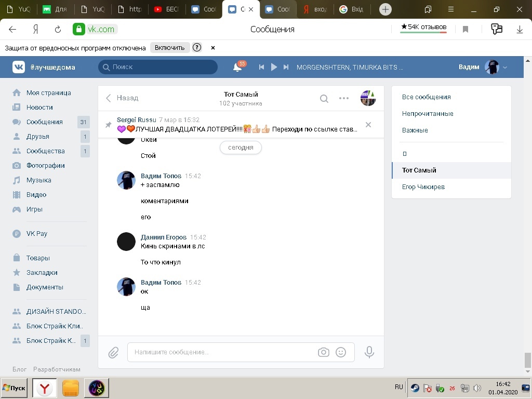Open Егор Чикирев conversation
The image size is (532, 399).
click(423, 187)
